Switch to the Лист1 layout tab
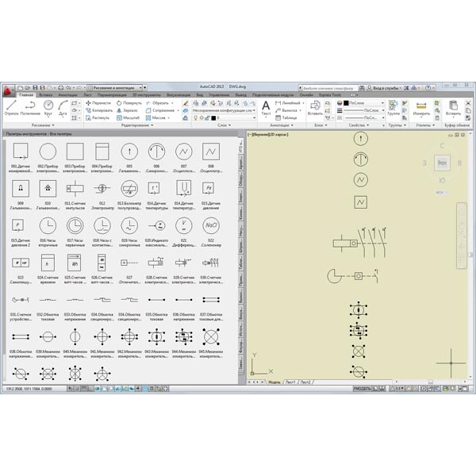 pyautogui.click(x=290, y=382)
